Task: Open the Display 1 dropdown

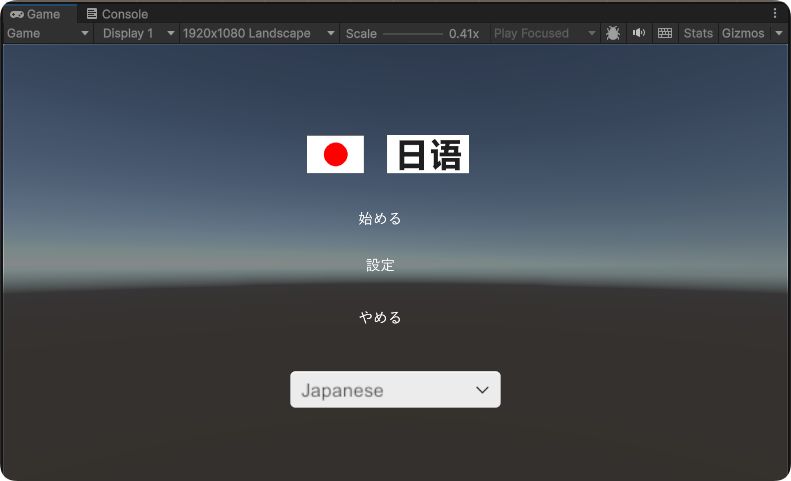Action: 139,33
